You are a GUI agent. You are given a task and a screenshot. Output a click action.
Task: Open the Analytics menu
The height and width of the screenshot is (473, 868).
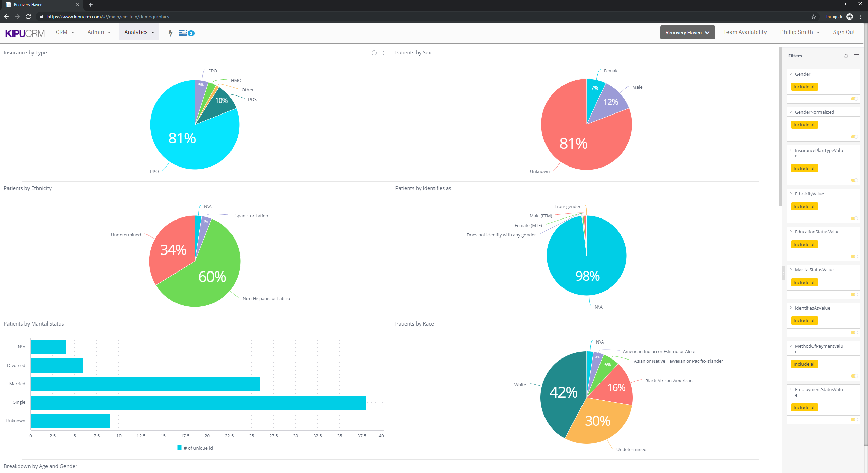(x=139, y=32)
